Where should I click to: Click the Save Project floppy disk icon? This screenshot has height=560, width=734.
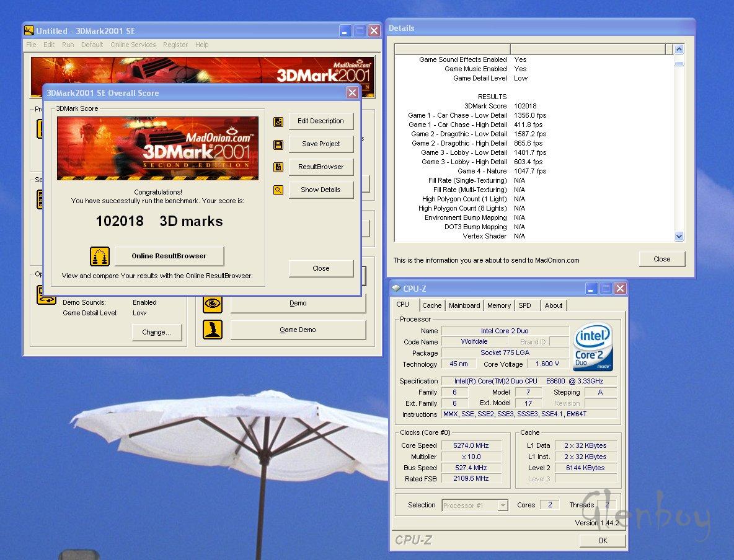(x=278, y=144)
